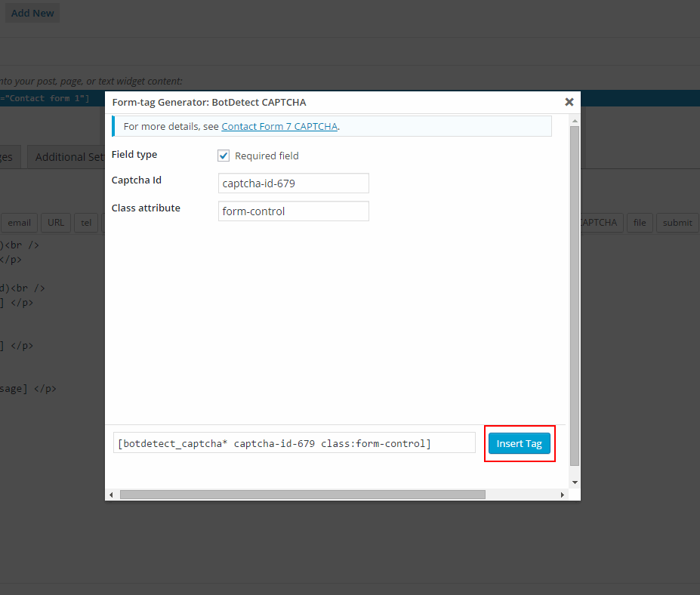Click the dialog's vertical scrollbar thumb
This screenshot has height=595, width=700.
coord(575,294)
